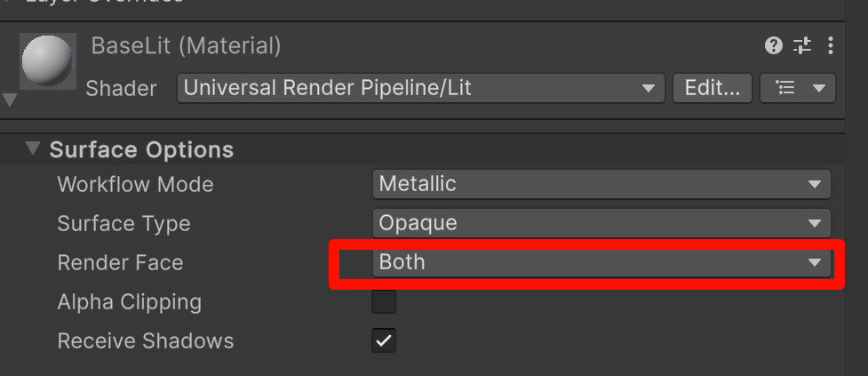Screen dimensions: 868x376
Task: Click the Workflow Mode property label
Action: coord(135,185)
